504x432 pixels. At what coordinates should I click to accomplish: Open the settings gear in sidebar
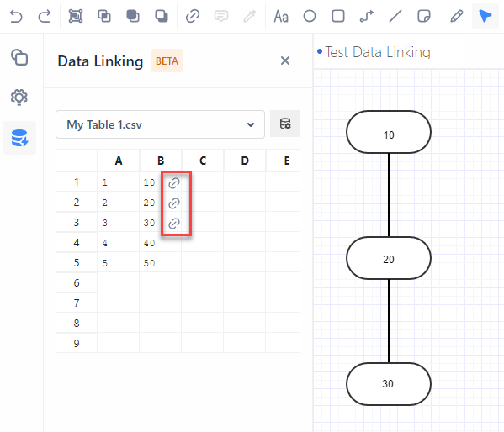19,97
